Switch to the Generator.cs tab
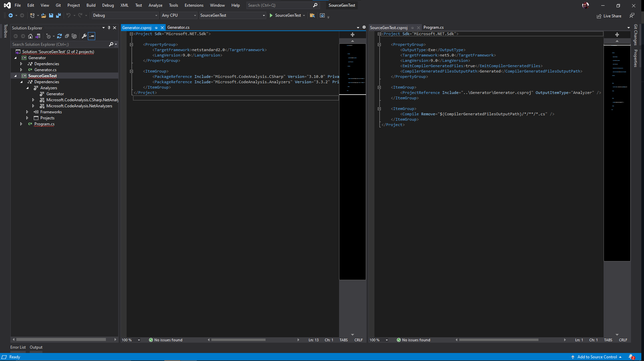Viewport: 644px width, 361px height. (178, 27)
